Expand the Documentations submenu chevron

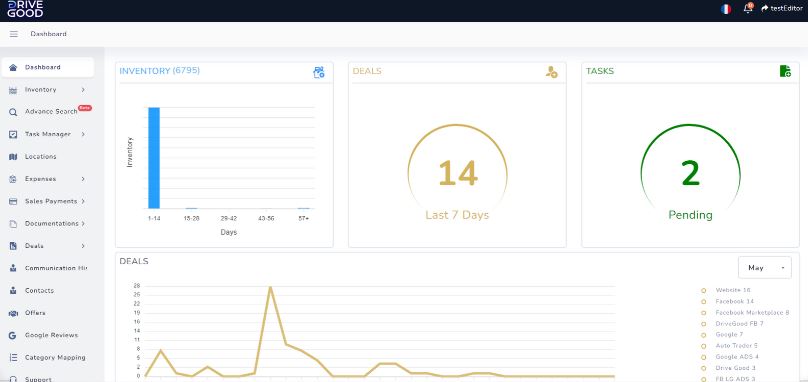coord(83,224)
